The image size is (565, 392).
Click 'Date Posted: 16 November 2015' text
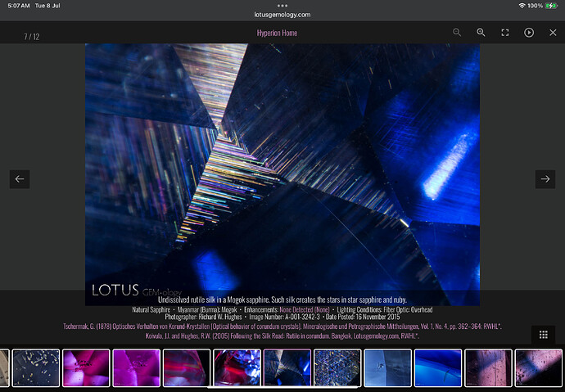tap(363, 318)
